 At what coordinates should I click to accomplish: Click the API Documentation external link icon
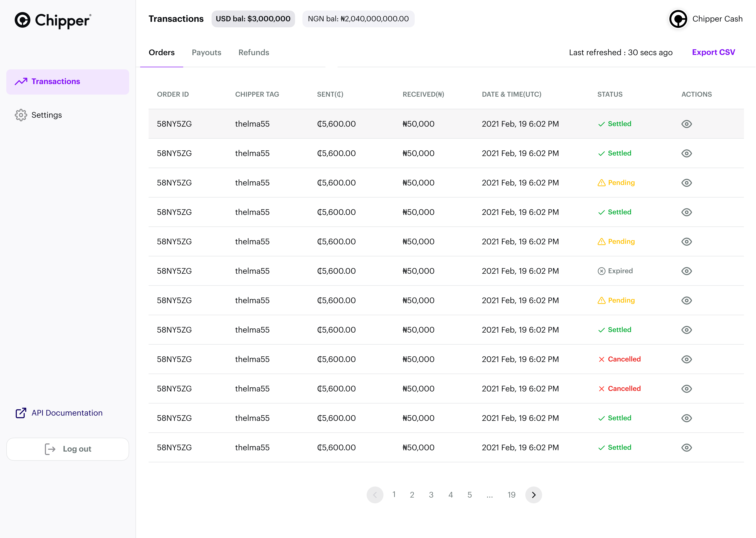tap(21, 413)
